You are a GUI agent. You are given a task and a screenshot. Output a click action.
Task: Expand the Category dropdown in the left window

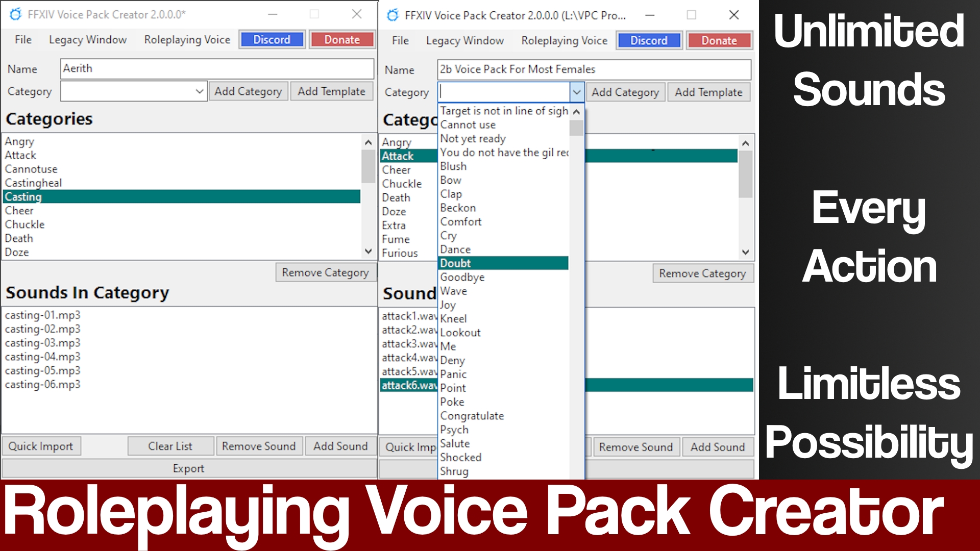(x=199, y=91)
